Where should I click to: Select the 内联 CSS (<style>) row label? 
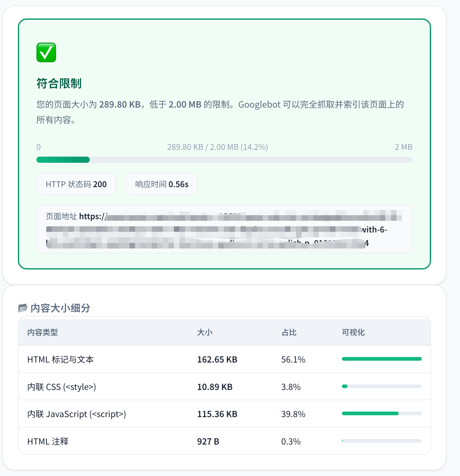pyautogui.click(x=62, y=387)
